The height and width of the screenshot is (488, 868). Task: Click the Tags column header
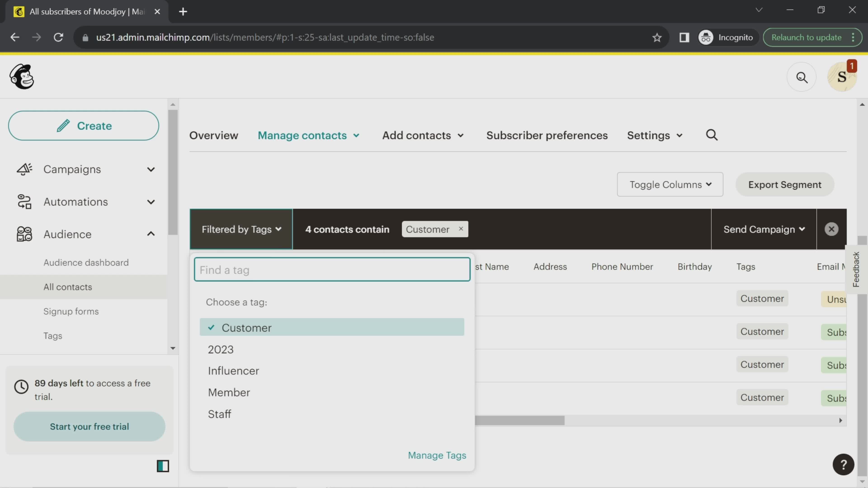(745, 266)
